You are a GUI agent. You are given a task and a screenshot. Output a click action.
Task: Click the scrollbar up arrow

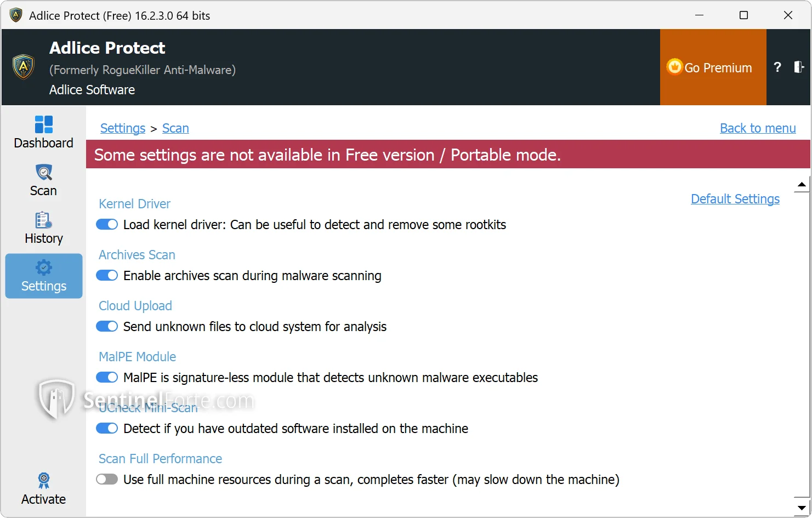802,185
